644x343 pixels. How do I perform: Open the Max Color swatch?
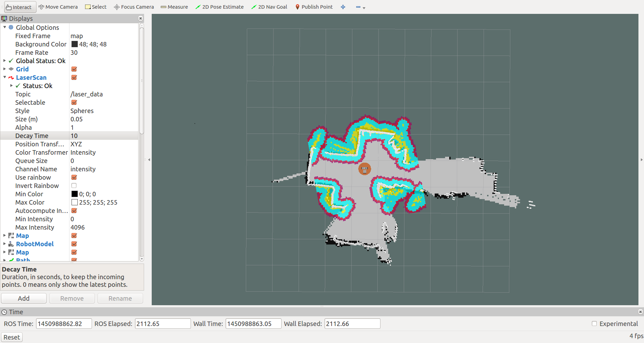click(75, 202)
